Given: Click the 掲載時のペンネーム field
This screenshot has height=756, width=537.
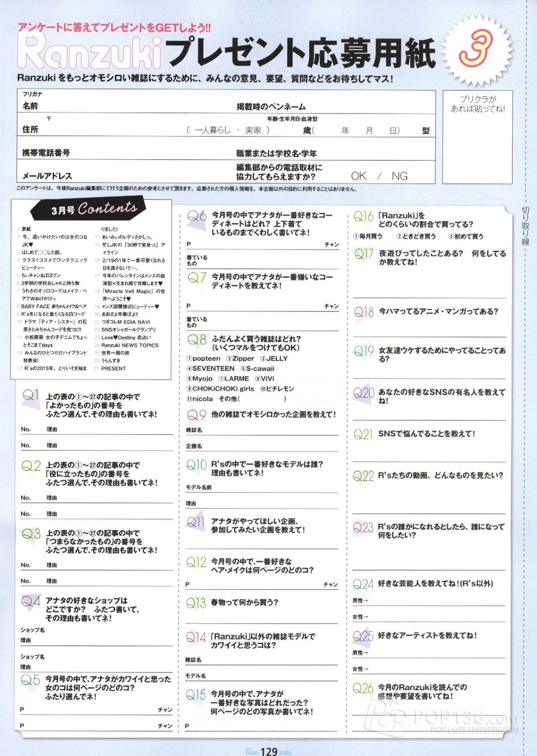Looking at the screenshot, I should (335, 102).
